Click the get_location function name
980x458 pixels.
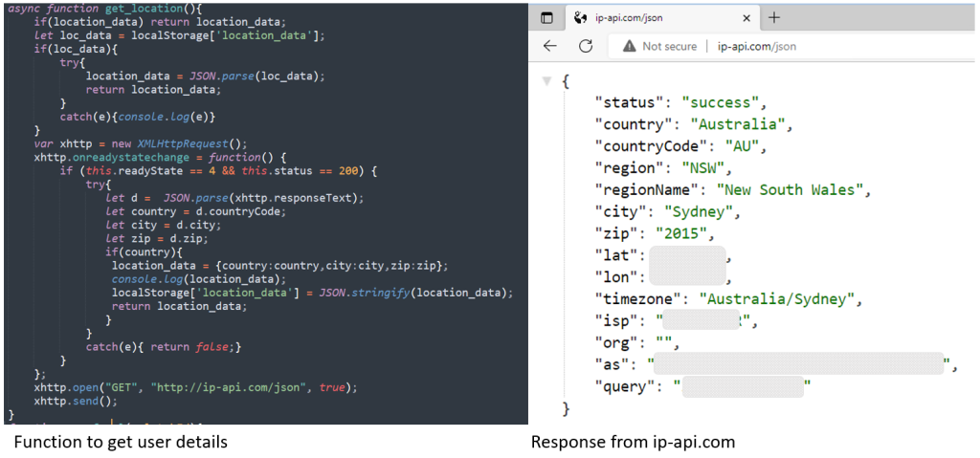pyautogui.click(x=135, y=8)
